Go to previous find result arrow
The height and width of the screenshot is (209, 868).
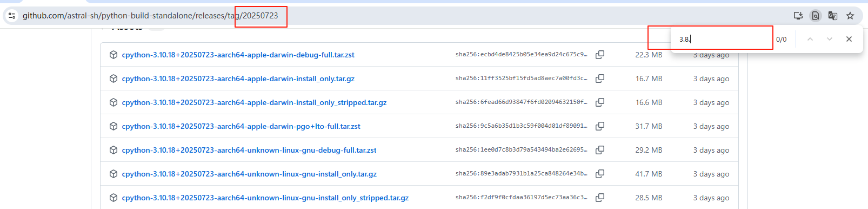click(810, 39)
